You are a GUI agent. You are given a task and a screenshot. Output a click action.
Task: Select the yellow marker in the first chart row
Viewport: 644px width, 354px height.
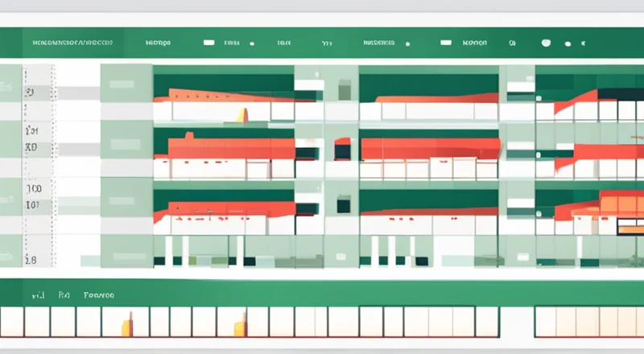[x=241, y=115]
